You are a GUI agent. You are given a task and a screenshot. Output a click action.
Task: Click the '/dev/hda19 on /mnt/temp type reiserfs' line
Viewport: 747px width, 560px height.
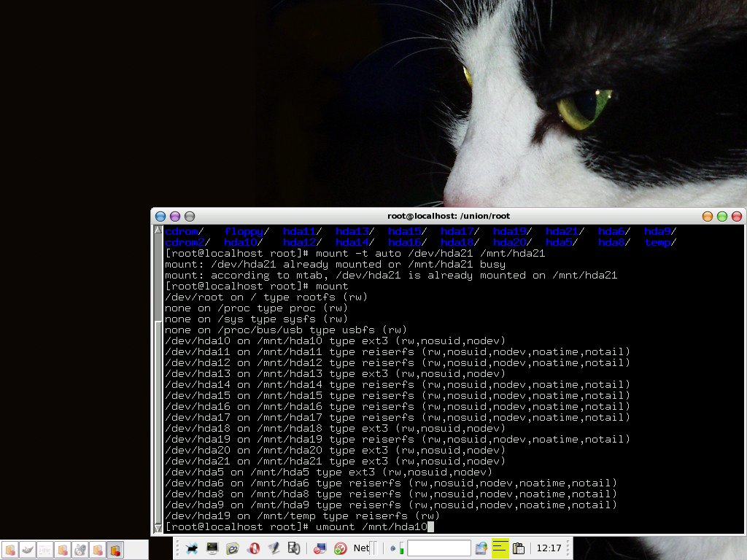click(302, 516)
